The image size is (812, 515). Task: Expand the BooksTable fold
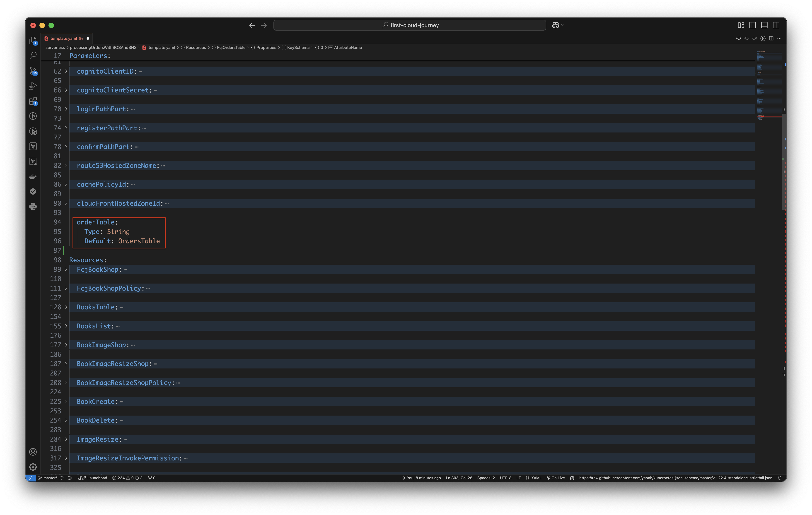[66, 307]
